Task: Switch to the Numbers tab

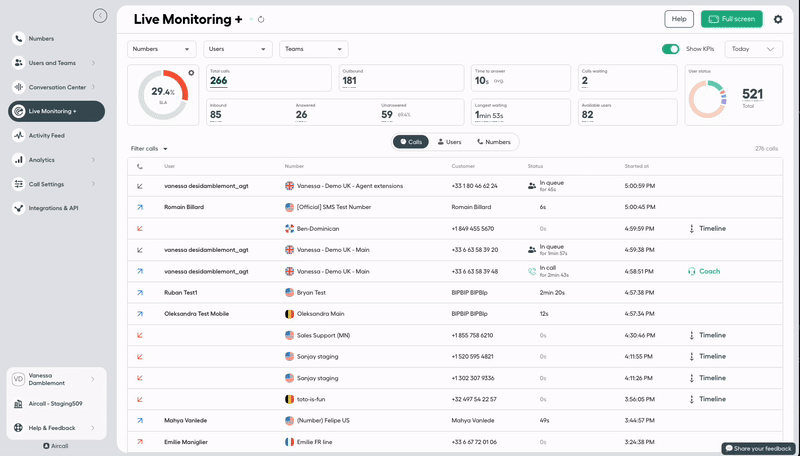Action: [493, 142]
